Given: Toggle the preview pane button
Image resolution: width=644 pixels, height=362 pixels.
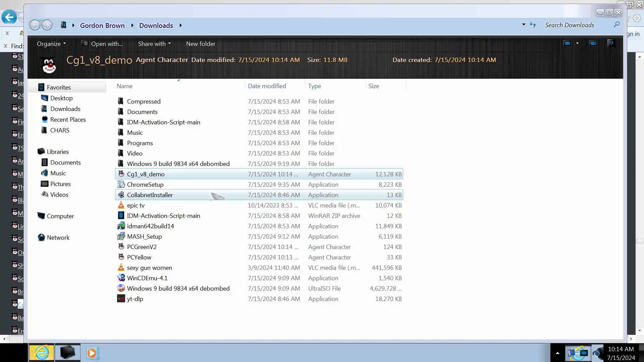Looking at the screenshot, I should (x=593, y=43).
